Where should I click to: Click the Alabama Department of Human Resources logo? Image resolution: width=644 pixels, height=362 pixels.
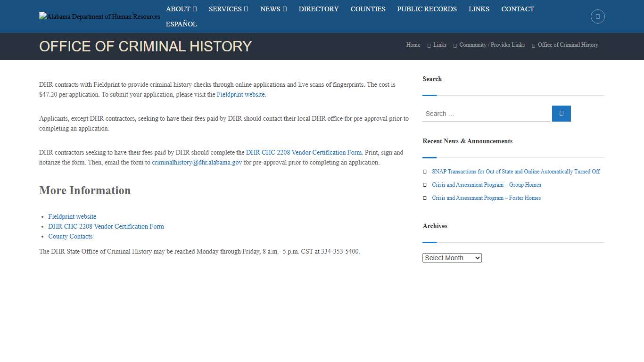click(99, 16)
